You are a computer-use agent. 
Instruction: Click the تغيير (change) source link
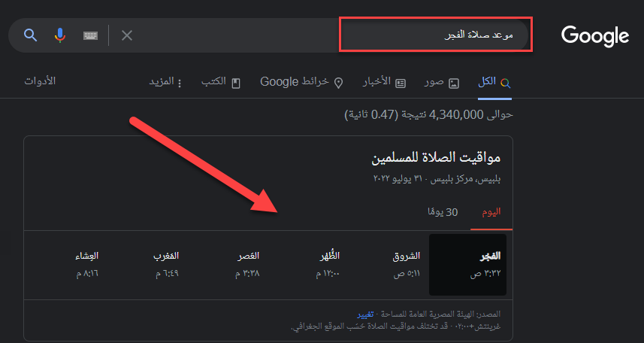pos(365,314)
